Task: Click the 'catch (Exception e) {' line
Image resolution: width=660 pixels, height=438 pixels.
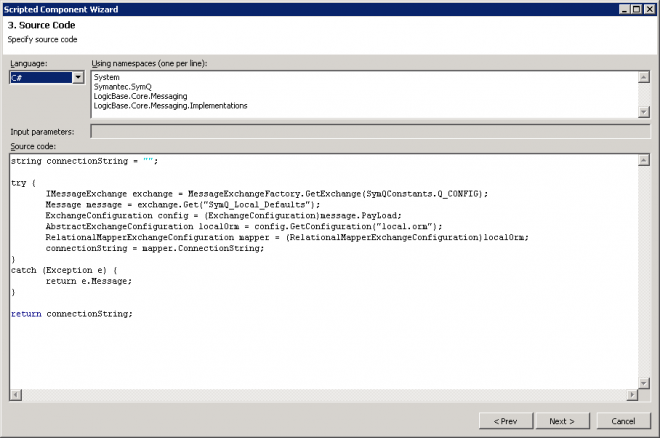Action: [64, 270]
